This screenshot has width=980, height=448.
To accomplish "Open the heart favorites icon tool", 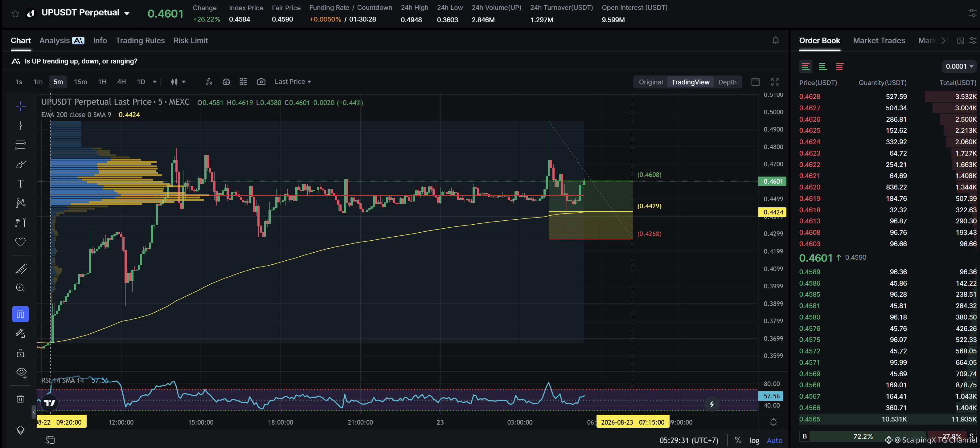I will (21, 242).
